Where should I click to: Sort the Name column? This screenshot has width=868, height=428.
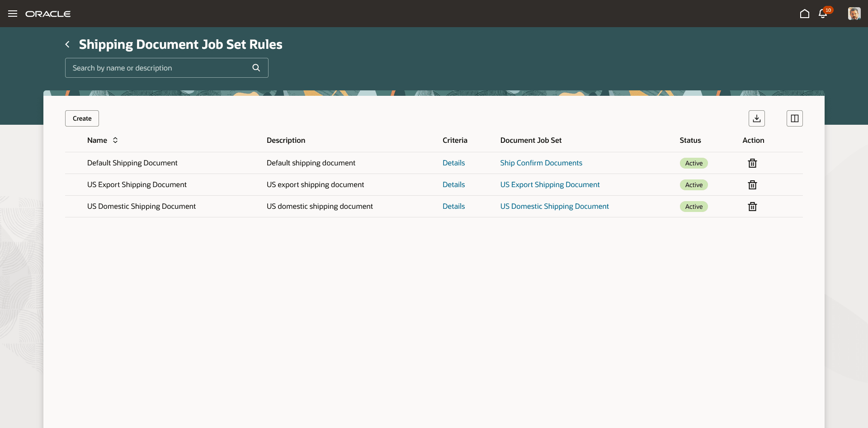tap(115, 140)
